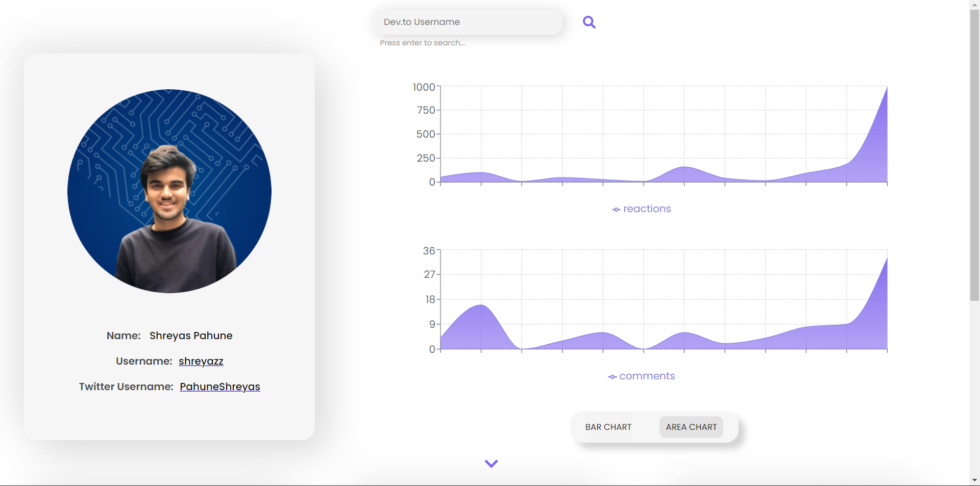Click the purple chevron icon below the chart controls
This screenshot has width=980, height=486.
coord(491,464)
